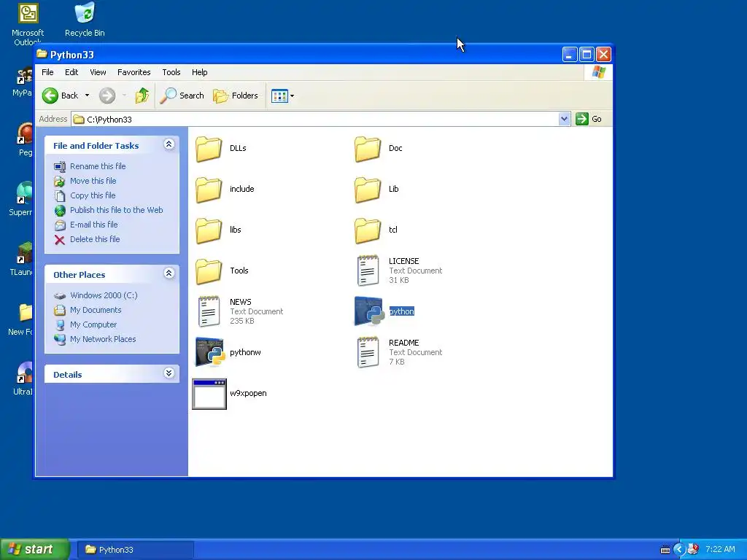Click the Go button

[589, 119]
